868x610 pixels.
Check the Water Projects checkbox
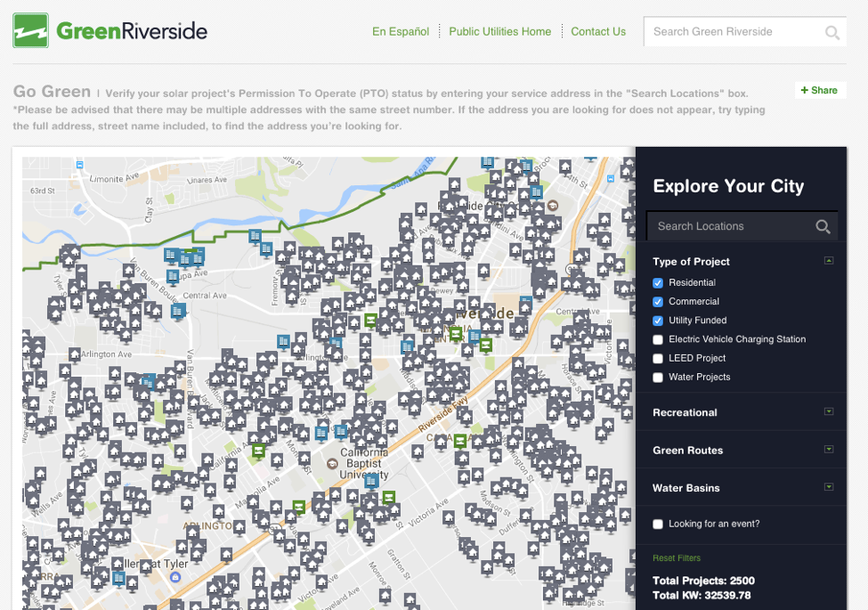tap(658, 378)
